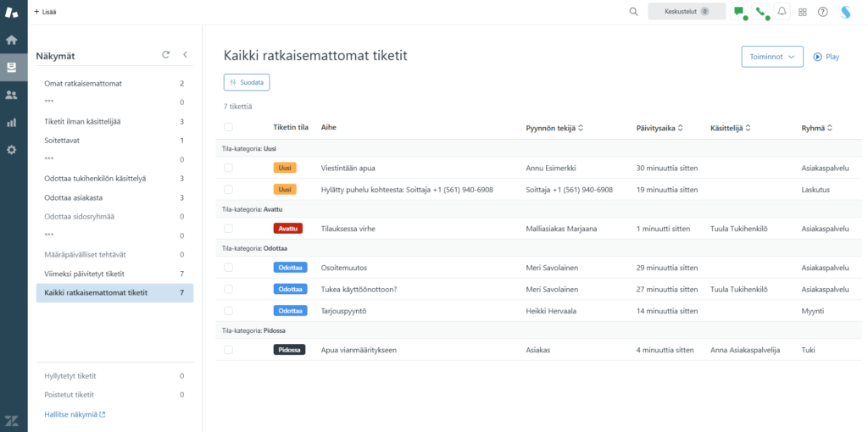The image size is (868, 432).
Task: Open the Keskustelut conversations button
Action: 687,12
